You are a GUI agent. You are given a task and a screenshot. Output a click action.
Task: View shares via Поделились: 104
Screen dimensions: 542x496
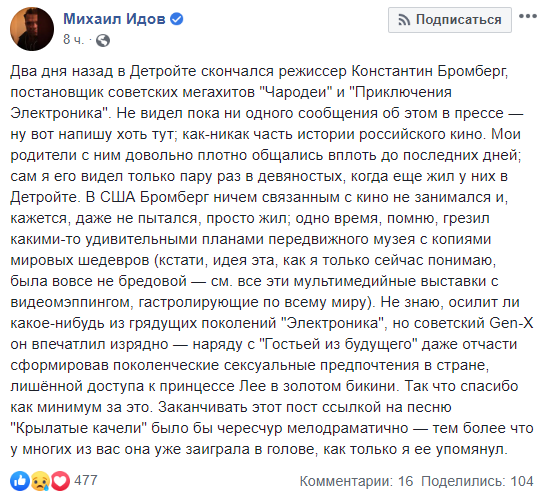pos(477,481)
